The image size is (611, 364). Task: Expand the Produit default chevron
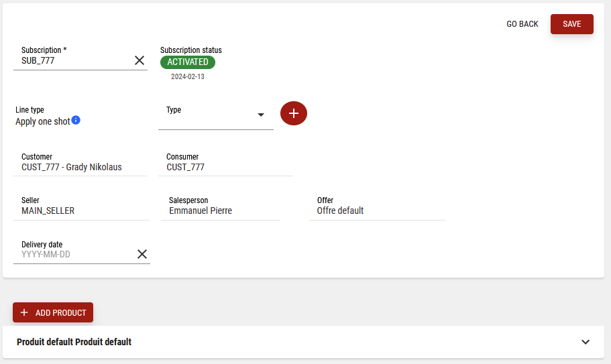coord(586,342)
